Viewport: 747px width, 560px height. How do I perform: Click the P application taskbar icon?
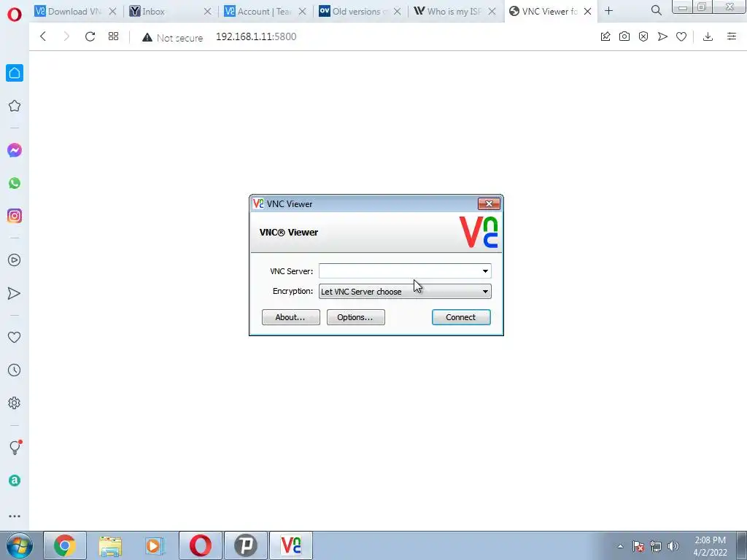pyautogui.click(x=246, y=545)
